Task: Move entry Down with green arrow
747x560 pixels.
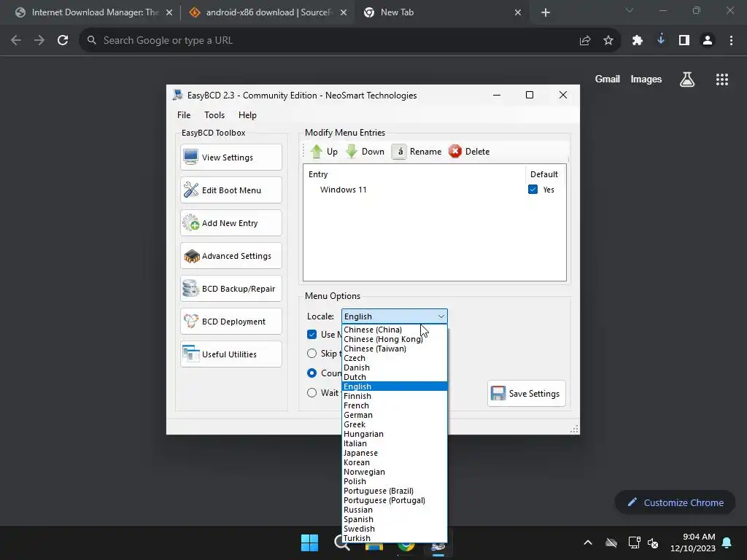Action: pyautogui.click(x=365, y=152)
